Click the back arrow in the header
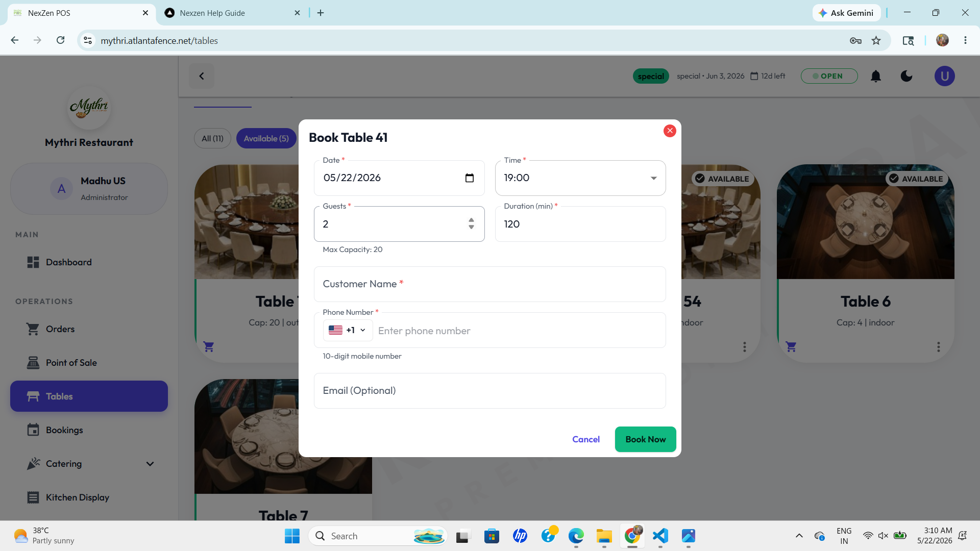Screen dimensions: 980x551 point(202,76)
